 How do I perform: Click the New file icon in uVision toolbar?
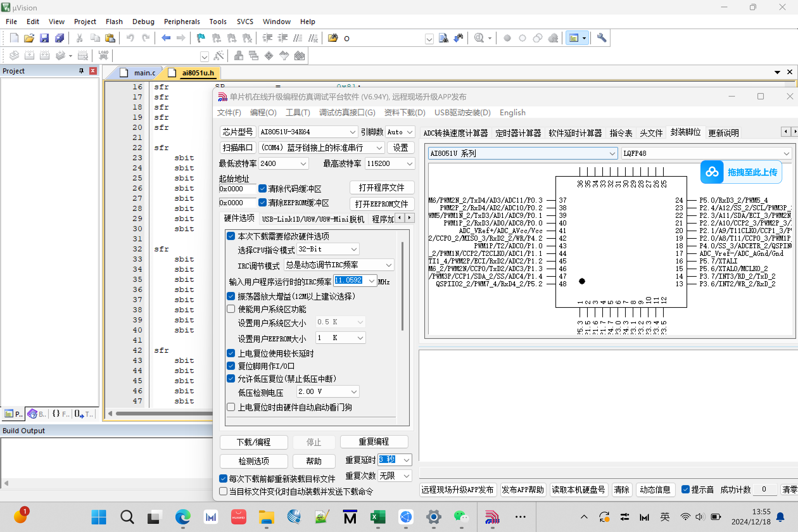[14, 38]
